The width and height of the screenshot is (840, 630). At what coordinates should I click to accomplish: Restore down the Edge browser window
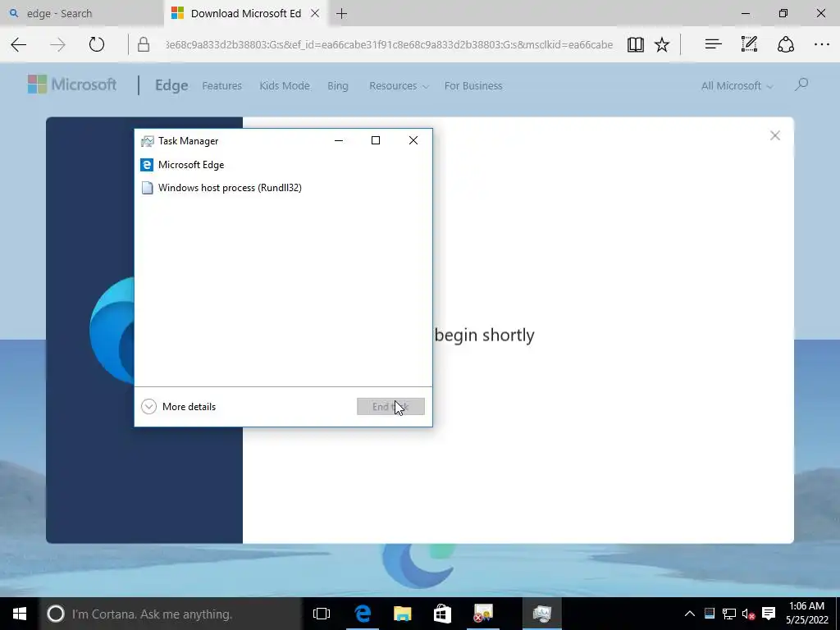[x=783, y=13]
